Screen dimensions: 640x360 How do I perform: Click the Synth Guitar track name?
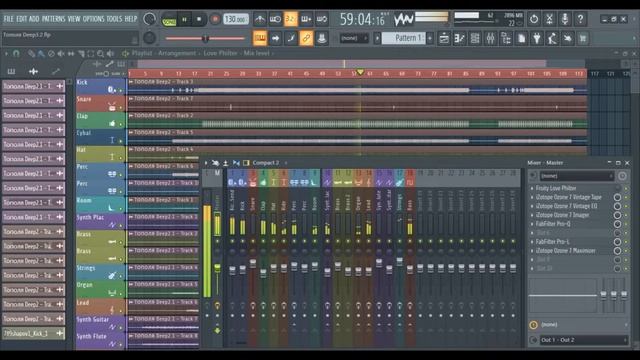93,319
